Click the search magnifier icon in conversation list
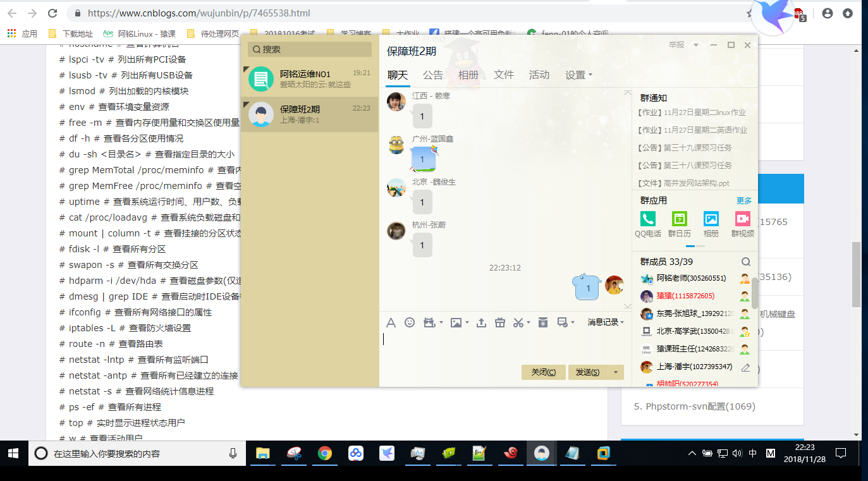Screen dimensions: 868x481 point(257,49)
